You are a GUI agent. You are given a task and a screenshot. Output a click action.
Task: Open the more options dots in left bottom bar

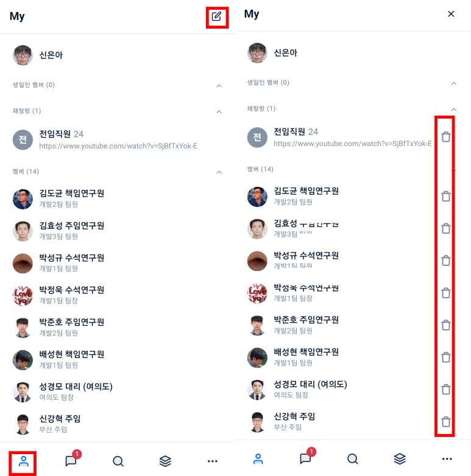point(213,461)
